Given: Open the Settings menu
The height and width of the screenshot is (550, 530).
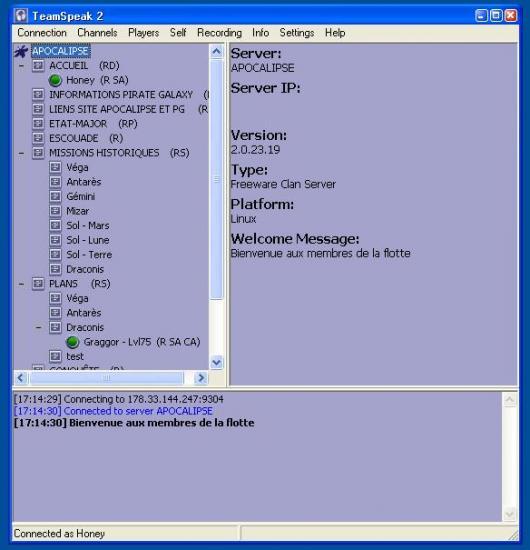Looking at the screenshot, I should [x=297, y=33].
